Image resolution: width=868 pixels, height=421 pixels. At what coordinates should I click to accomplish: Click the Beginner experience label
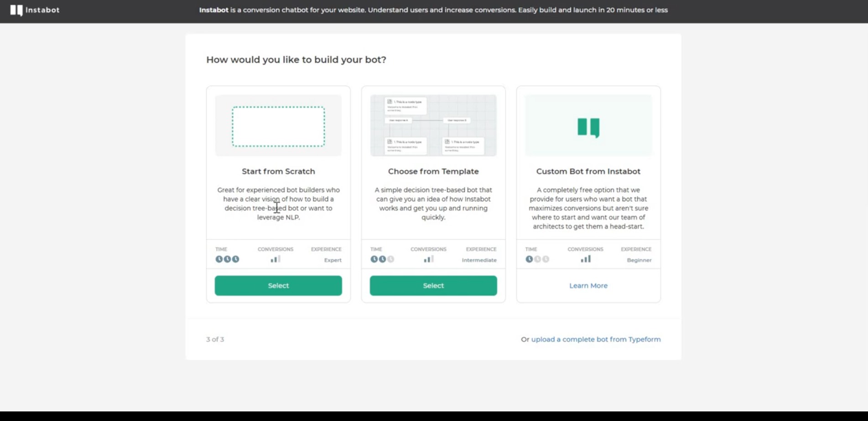click(x=639, y=260)
